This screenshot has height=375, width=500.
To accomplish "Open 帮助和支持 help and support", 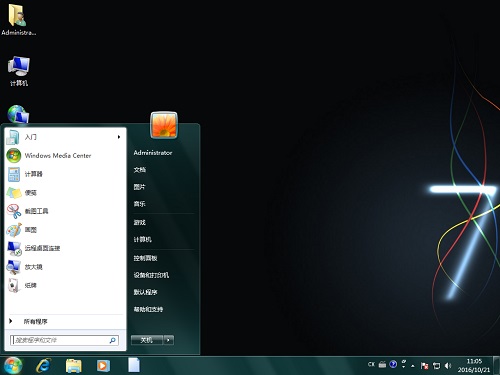I will (148, 309).
